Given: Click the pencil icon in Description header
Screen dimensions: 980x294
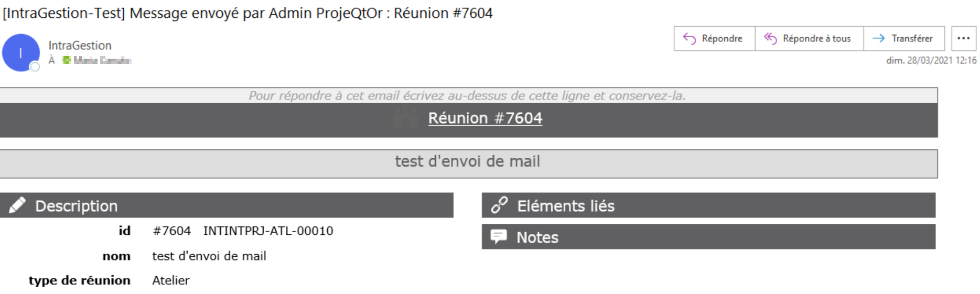Looking at the screenshot, I should [17, 205].
